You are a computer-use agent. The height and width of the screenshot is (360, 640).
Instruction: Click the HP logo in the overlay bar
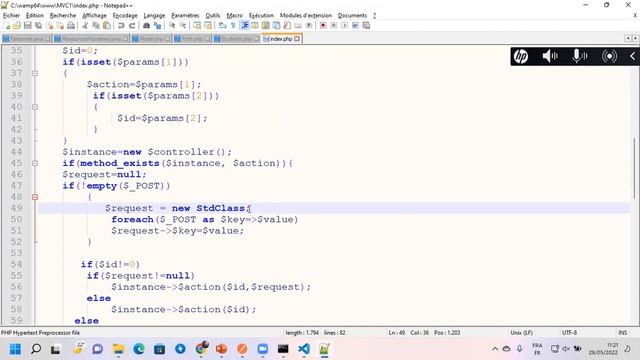point(521,56)
